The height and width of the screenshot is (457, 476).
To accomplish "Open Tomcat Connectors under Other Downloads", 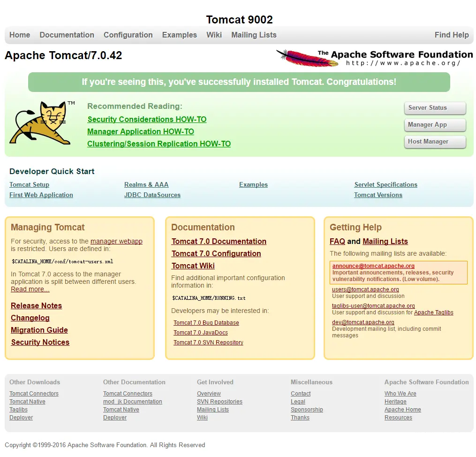I will point(34,394).
